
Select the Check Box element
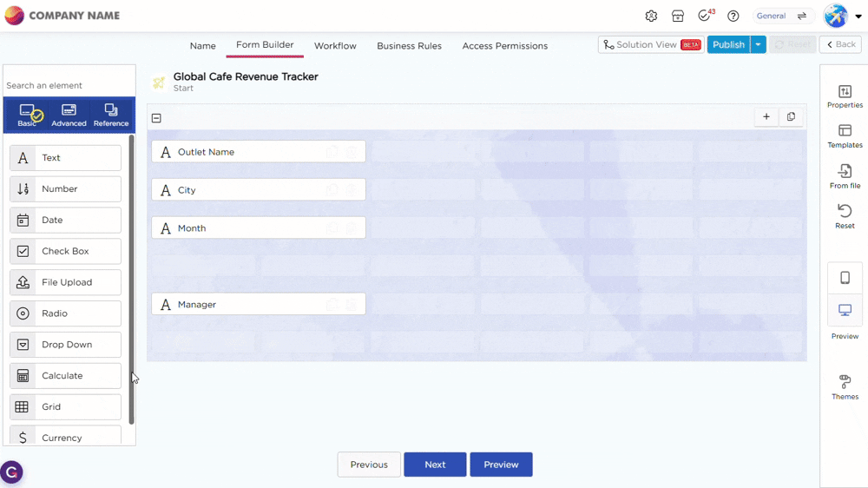pos(66,251)
